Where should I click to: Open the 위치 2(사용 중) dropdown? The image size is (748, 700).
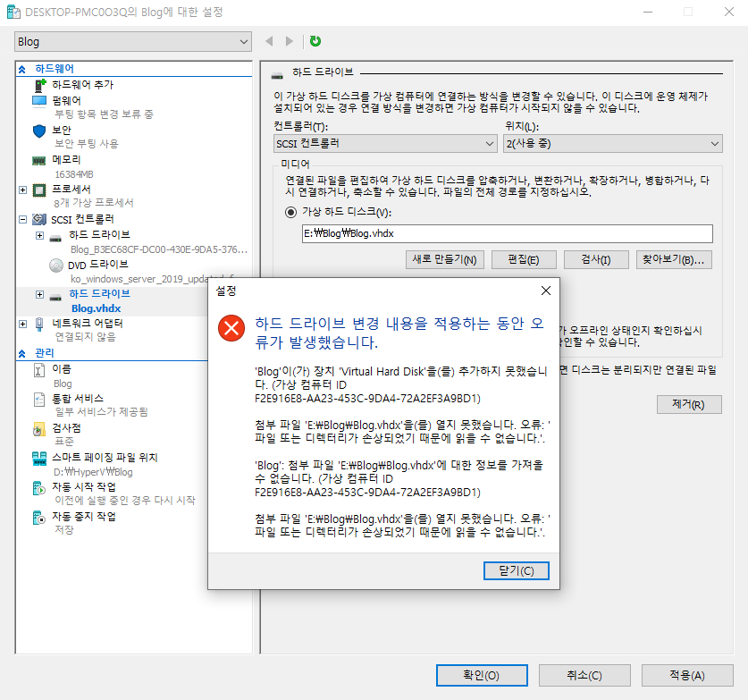pyautogui.click(x=612, y=144)
